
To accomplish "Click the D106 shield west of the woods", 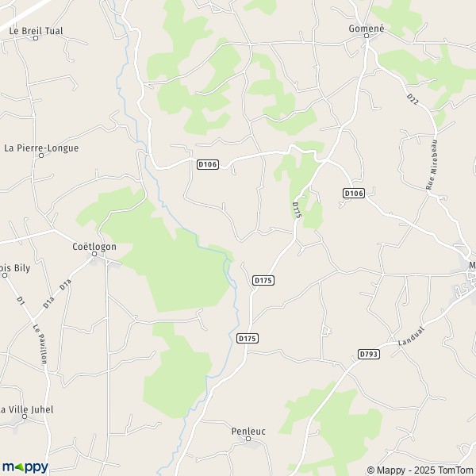I will pyautogui.click(x=208, y=164).
